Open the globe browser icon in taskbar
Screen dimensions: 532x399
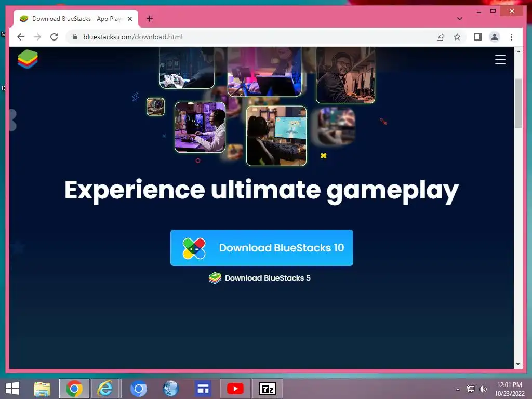[170, 389]
